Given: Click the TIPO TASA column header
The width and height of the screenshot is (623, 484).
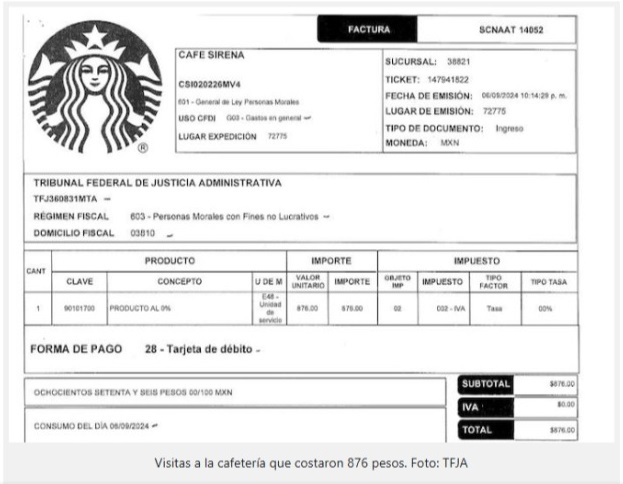Looking at the screenshot, I should click(x=548, y=282).
